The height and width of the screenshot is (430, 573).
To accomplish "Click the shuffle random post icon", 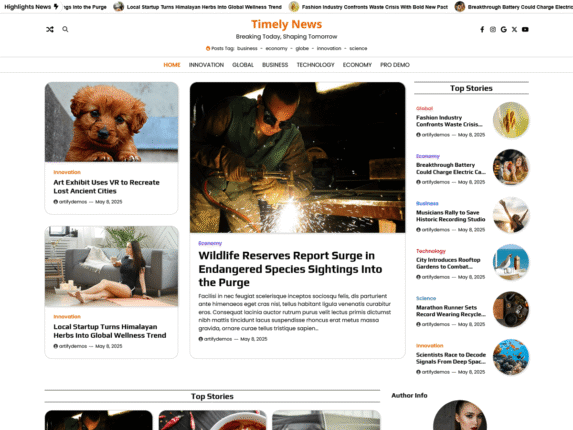I will (x=50, y=30).
